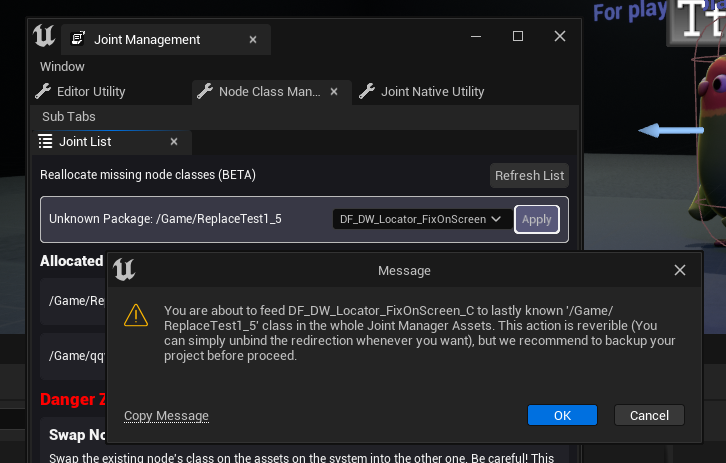
Task: Close the Message dialog with the X button
Action: (680, 270)
